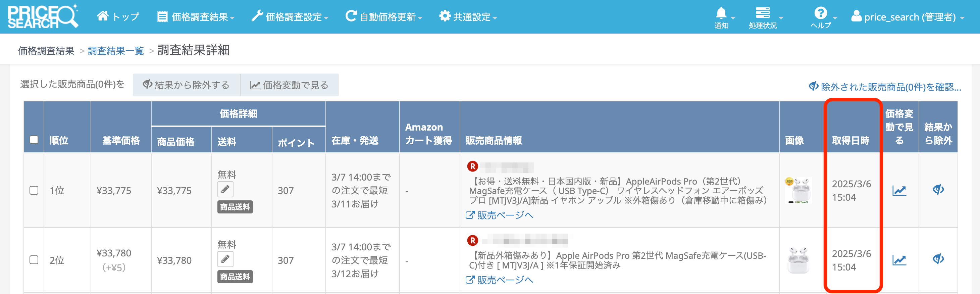Check the 2位 row checkbox
The width and height of the screenshot is (980, 294).
tap(34, 260)
